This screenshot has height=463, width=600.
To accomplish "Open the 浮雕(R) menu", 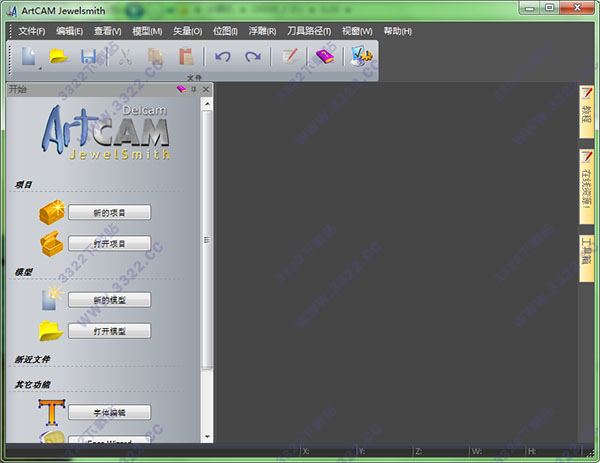I will coord(262,31).
